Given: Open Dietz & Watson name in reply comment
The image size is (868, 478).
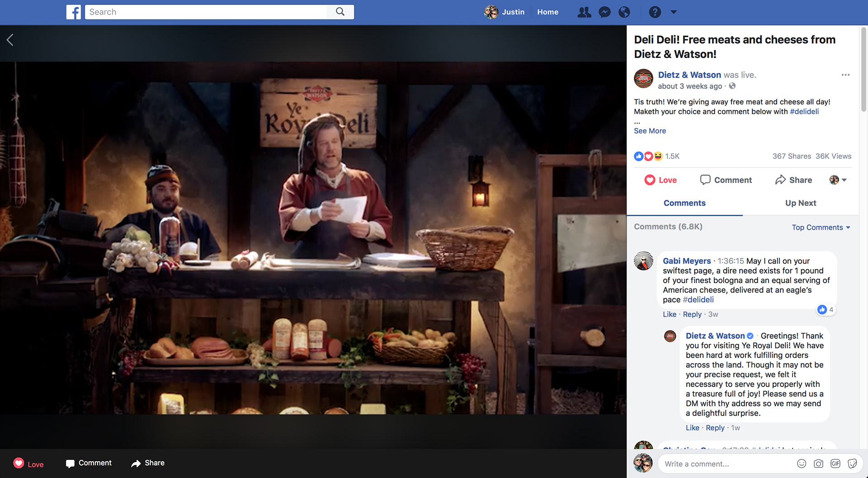Looking at the screenshot, I should coord(715,336).
